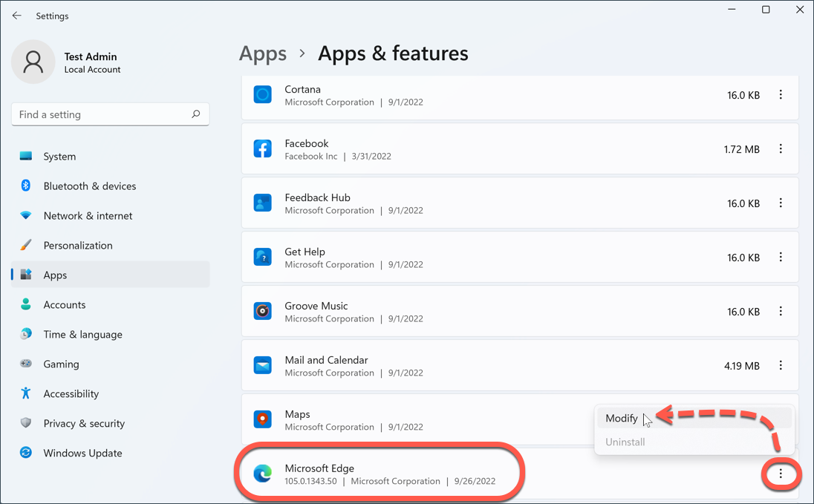This screenshot has height=504, width=814.
Task: Select the Mail and Calendar app name
Action: 327,360
